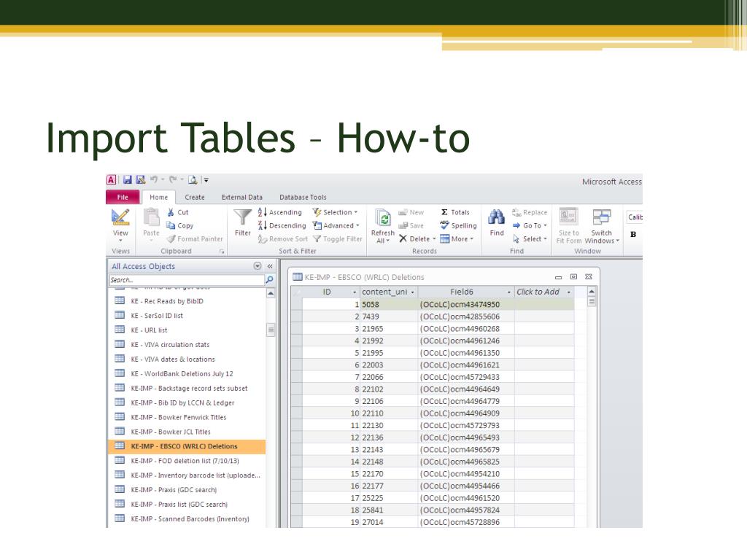
Task: Click the search magnifier in navigation pane
Action: click(270, 280)
